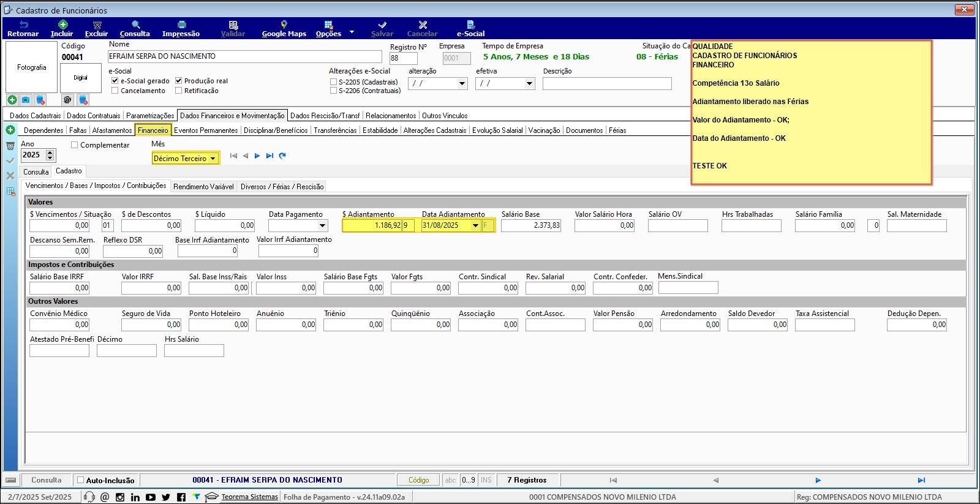Click the camera icon under Fotografia
Image resolution: width=980 pixels, height=504 pixels.
click(26, 100)
